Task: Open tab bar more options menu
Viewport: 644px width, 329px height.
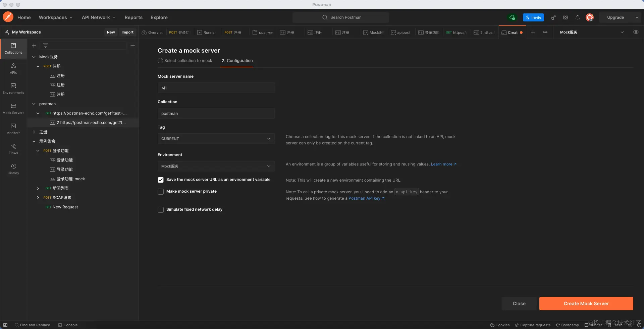Action: point(545,32)
